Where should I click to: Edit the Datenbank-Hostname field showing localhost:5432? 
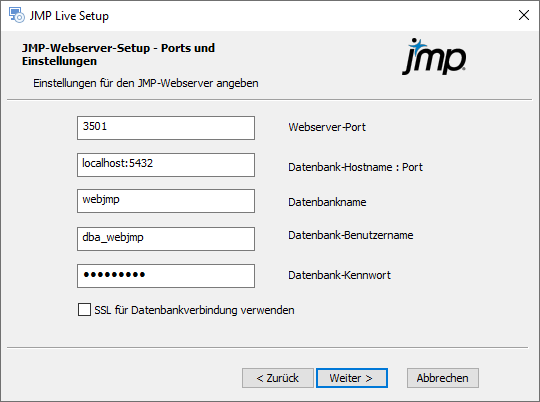click(x=166, y=165)
